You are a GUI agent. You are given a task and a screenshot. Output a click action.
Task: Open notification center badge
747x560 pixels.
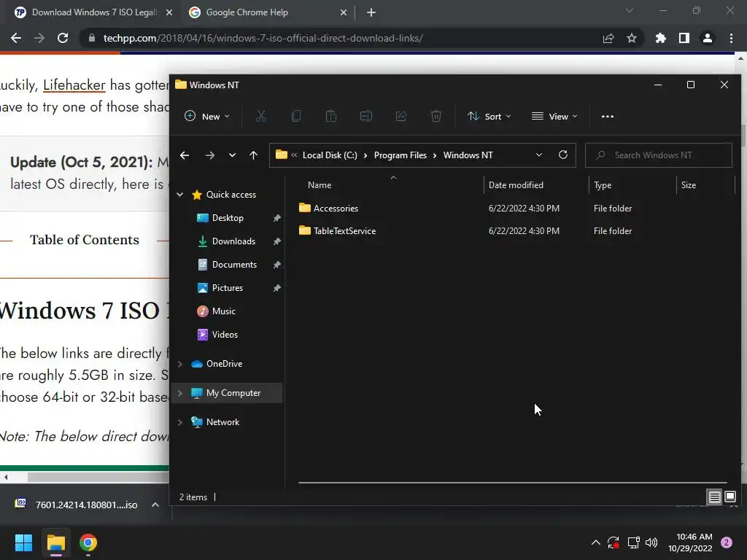click(x=727, y=542)
